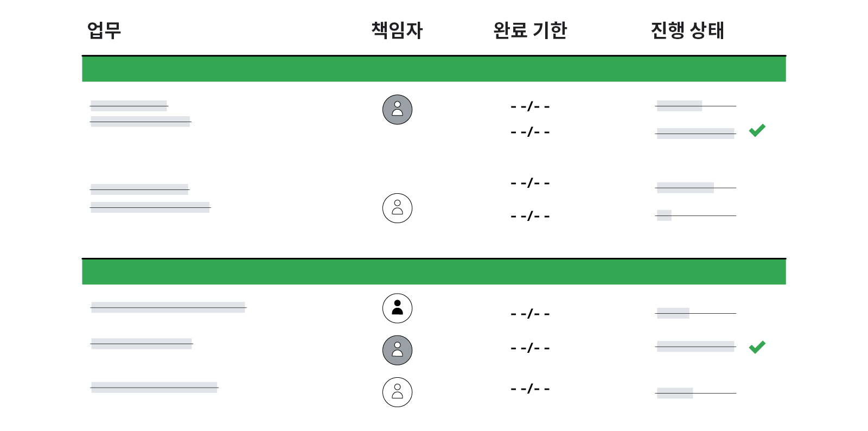The image size is (868, 431).
Task: Expand the first green section bar
Action: (x=434, y=69)
